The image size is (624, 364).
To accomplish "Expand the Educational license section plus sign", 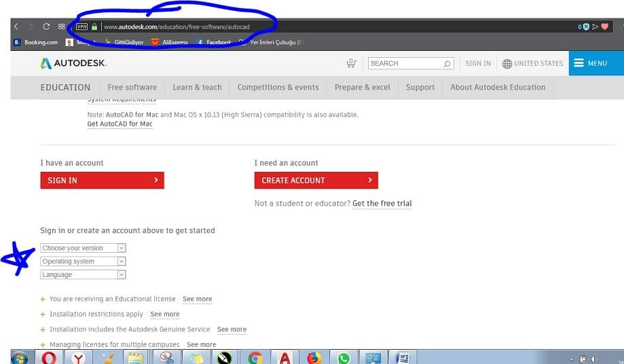I will (x=43, y=299).
